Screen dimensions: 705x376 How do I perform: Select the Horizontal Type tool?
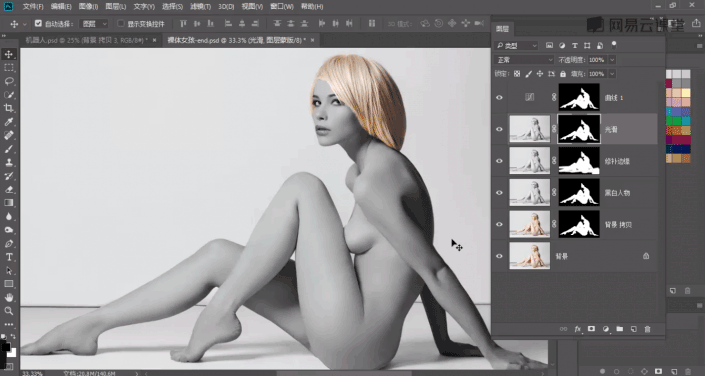[9, 257]
